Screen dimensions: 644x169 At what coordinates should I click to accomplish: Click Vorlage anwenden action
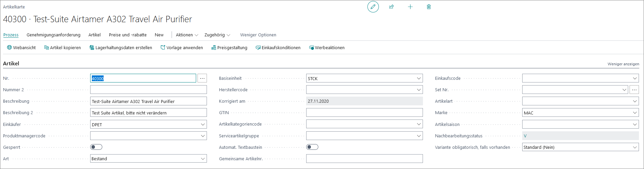[182, 48]
